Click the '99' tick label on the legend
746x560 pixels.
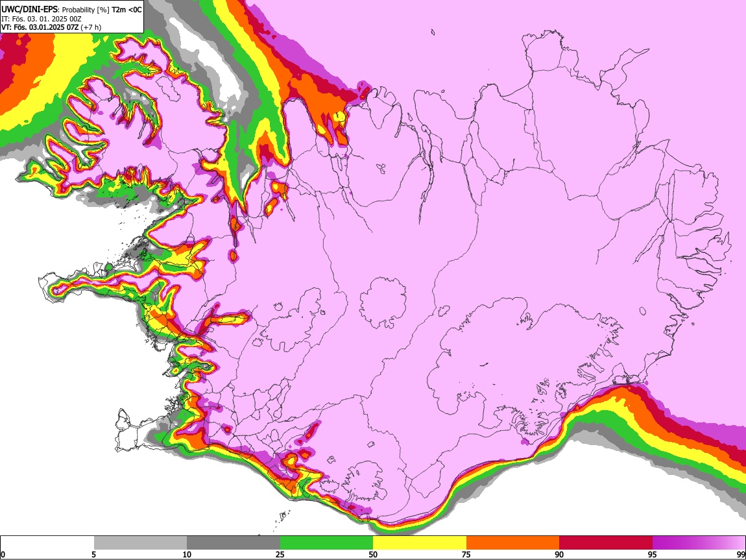(x=740, y=555)
